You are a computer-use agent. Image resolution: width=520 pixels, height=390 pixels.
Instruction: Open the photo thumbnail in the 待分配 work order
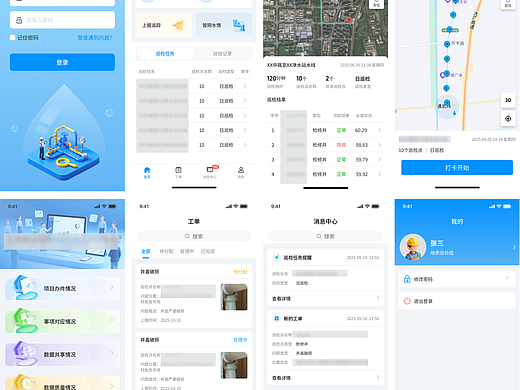[x=234, y=297]
